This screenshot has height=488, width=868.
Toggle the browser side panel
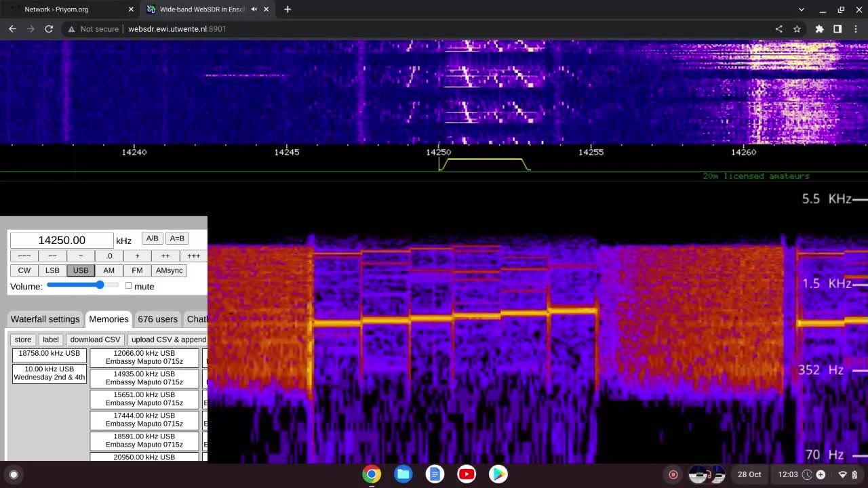tap(837, 29)
